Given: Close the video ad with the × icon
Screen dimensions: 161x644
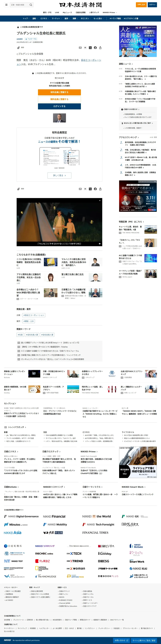Looking at the screenshot, I should 100,200.
